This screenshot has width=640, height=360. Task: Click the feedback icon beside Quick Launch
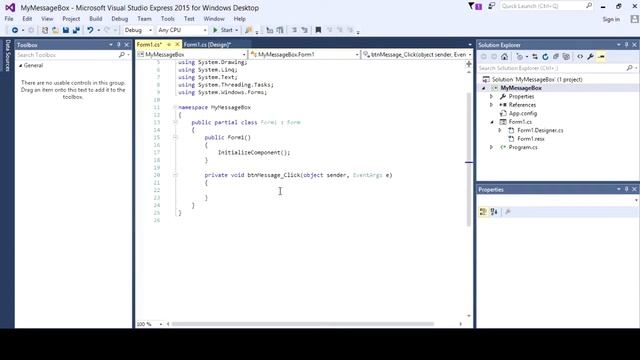pyautogui.click(x=492, y=6)
